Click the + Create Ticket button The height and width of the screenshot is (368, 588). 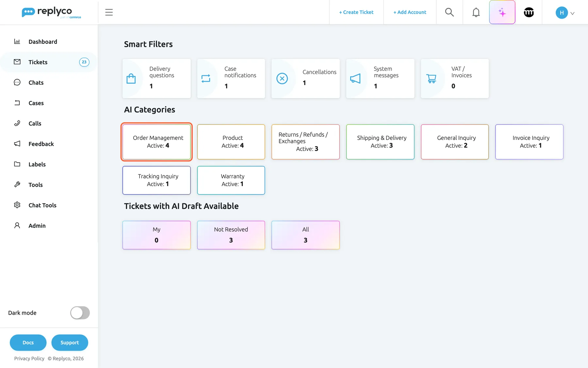coord(356,12)
